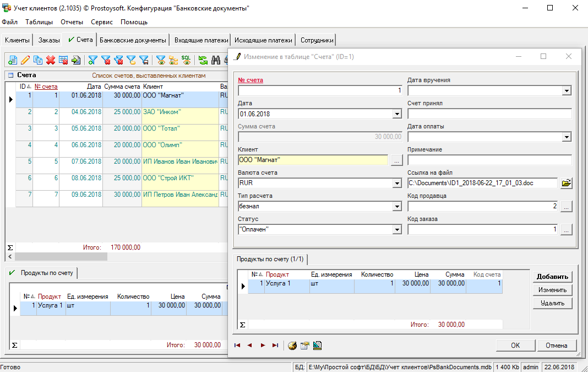The image size is (588, 372).
Task: Open the Тип расчета combo box
Action: click(396, 207)
